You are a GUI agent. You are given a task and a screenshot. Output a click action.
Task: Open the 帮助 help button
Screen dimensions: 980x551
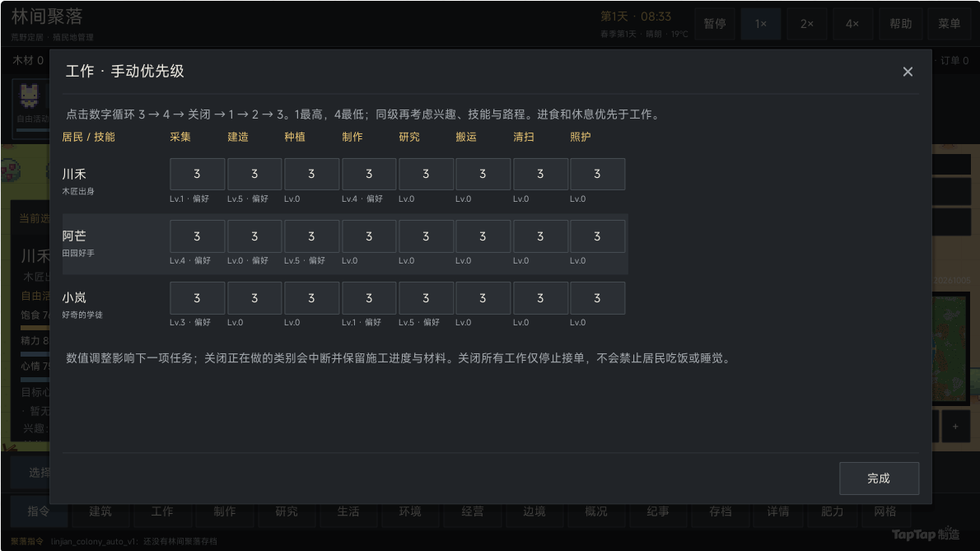tap(901, 24)
